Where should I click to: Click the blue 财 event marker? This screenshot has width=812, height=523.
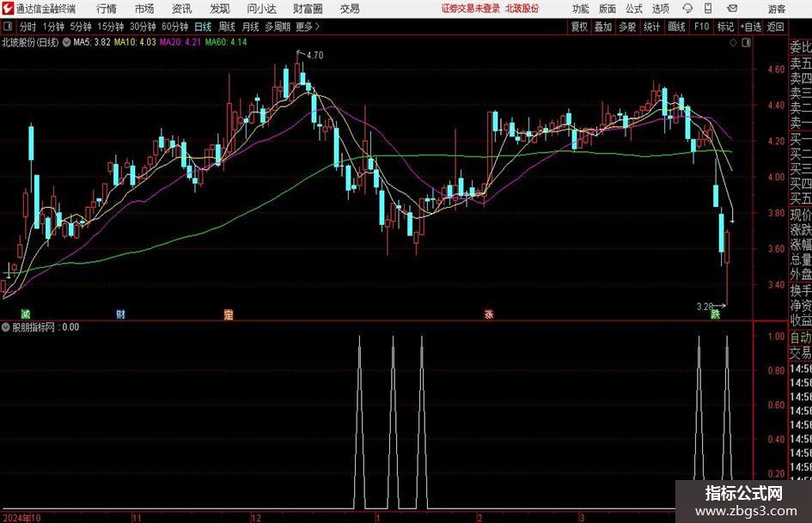click(120, 313)
